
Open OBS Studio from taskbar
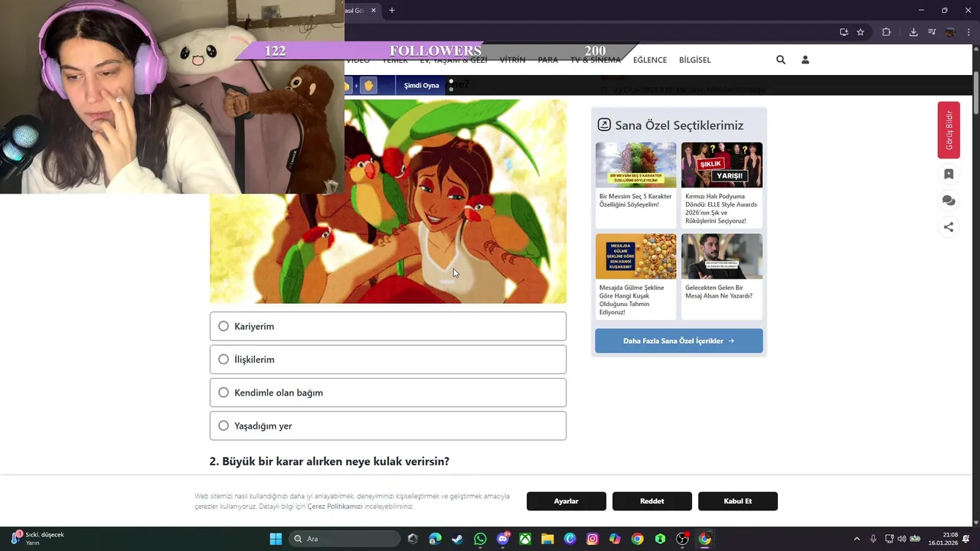tap(682, 539)
